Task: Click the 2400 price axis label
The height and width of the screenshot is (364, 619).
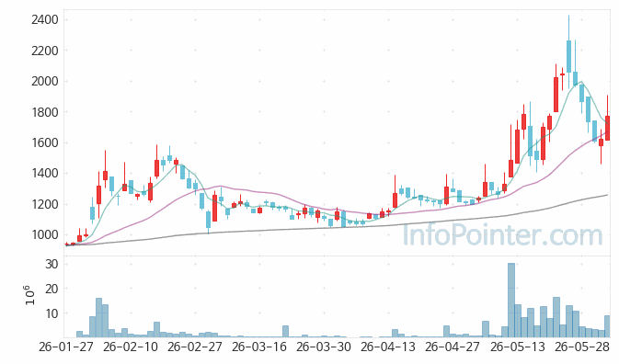Action: tap(45, 19)
